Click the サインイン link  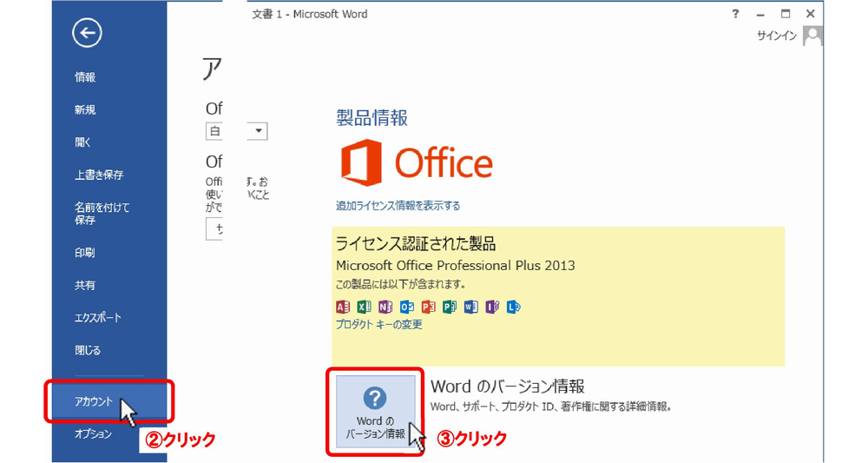[777, 36]
